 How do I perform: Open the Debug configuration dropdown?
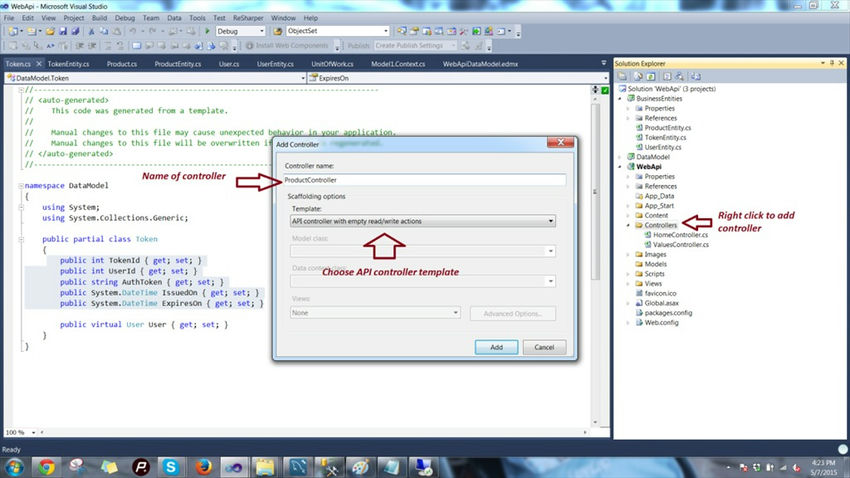262,31
